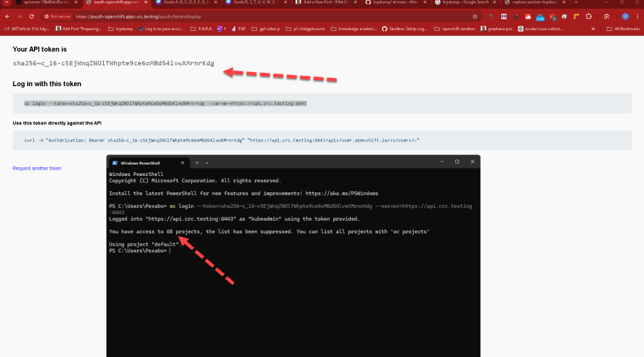The width and height of the screenshot is (644, 357).
Task: Open Sandbox SetUp Log GitHub bookmark
Action: pos(404,29)
